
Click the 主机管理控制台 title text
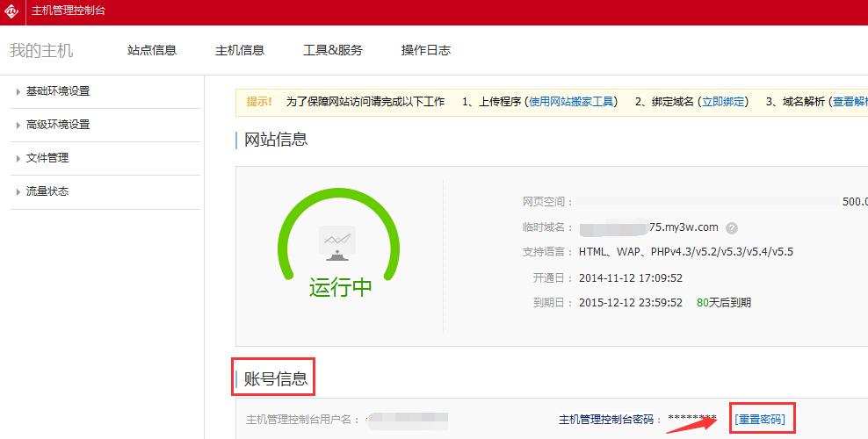coord(69,11)
